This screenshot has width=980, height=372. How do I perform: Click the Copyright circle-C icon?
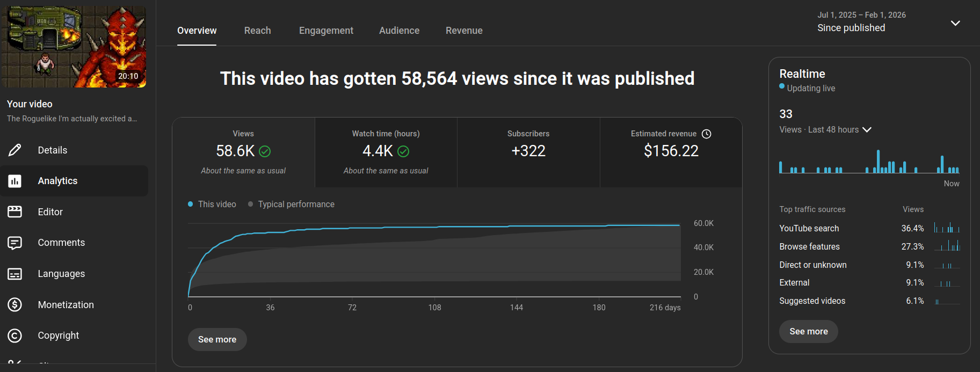[x=15, y=335]
